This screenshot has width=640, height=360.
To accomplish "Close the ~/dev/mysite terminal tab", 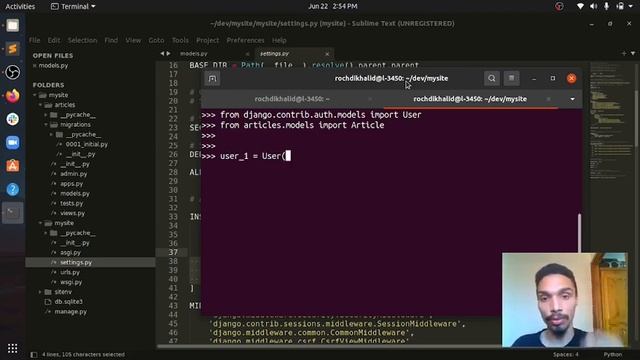I will [549, 99].
